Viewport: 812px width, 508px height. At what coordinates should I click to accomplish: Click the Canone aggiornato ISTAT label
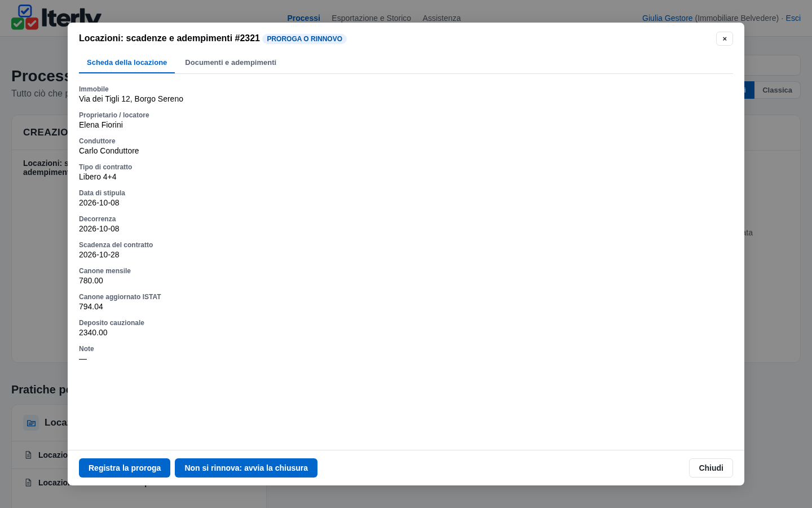120,297
